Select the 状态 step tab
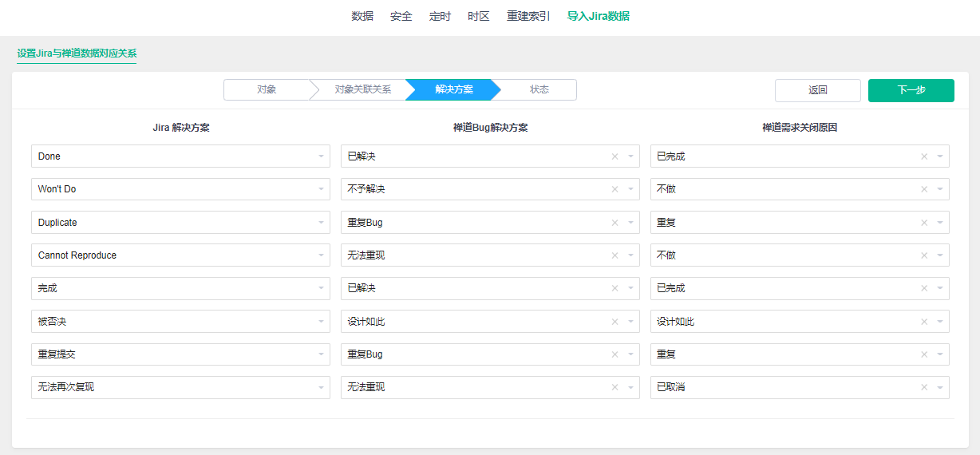 (x=539, y=89)
